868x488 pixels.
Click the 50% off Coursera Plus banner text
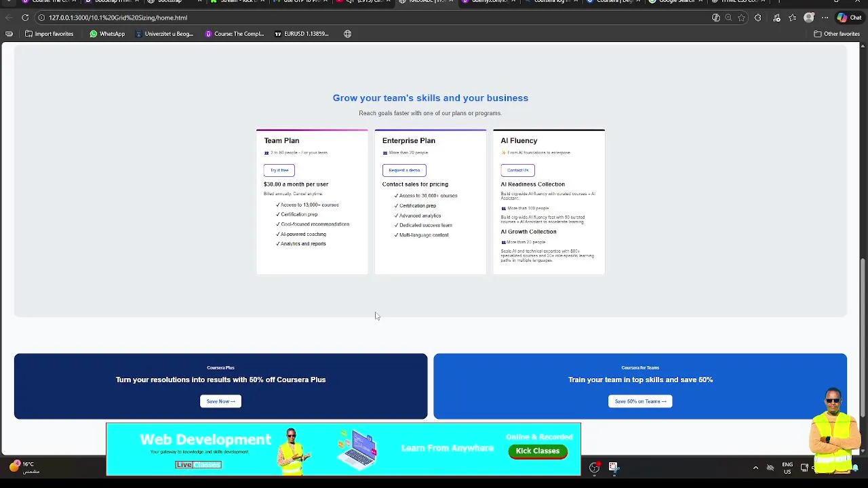point(220,380)
